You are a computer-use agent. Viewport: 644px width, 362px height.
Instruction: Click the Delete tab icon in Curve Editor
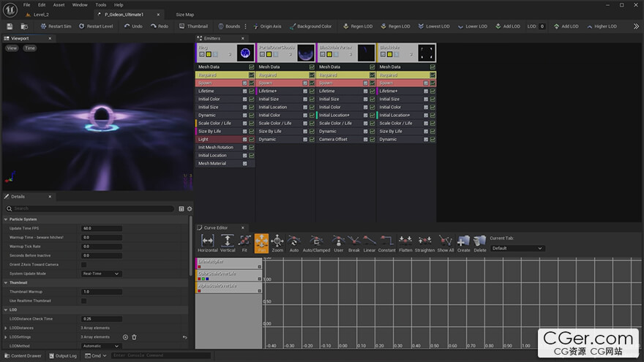[x=479, y=242]
